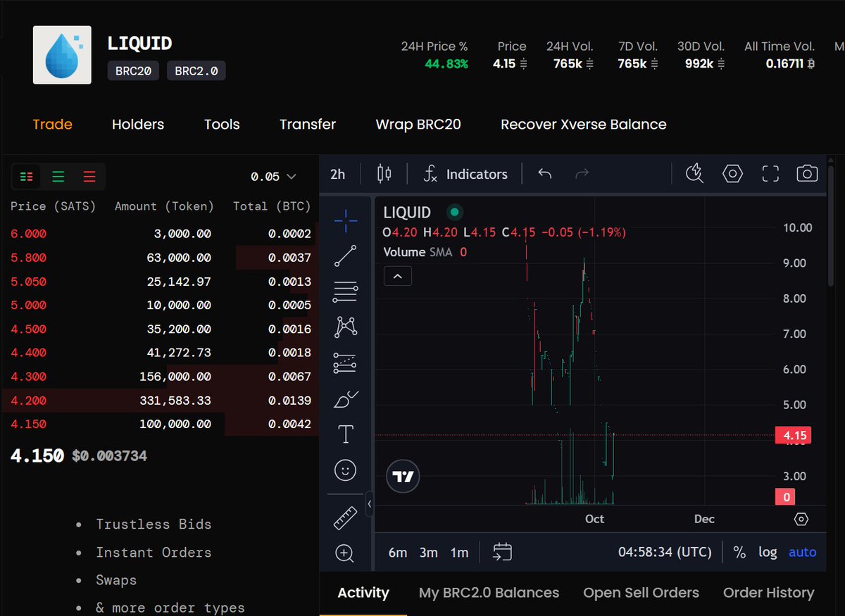Switch chart to log scale
This screenshot has height=616, width=845.
pos(767,552)
